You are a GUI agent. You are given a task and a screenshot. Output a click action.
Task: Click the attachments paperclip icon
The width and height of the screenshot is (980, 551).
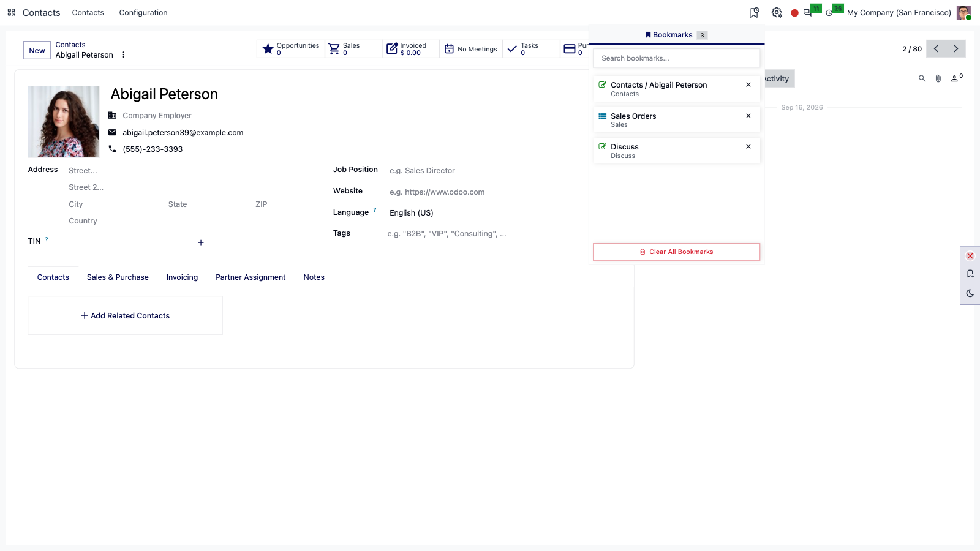(x=938, y=78)
